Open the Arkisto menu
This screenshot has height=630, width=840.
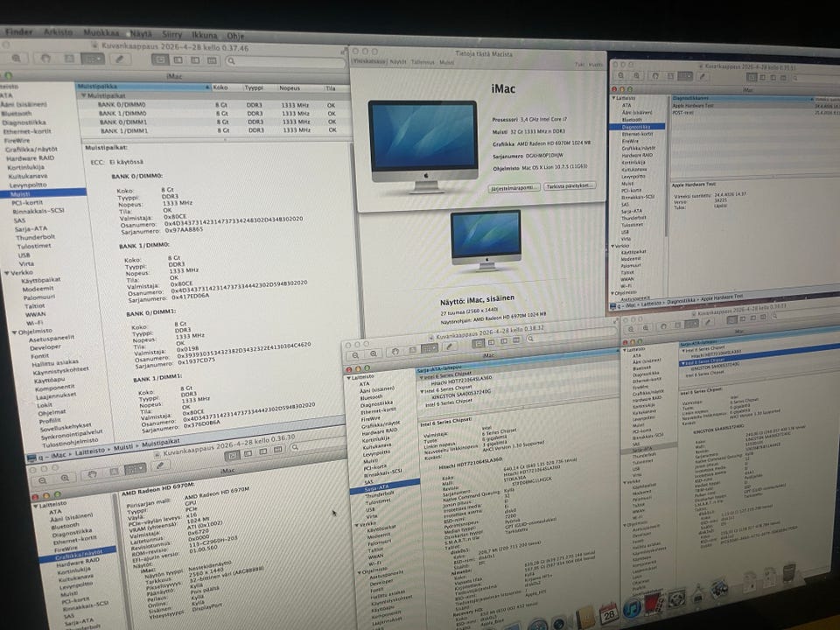click(x=58, y=32)
